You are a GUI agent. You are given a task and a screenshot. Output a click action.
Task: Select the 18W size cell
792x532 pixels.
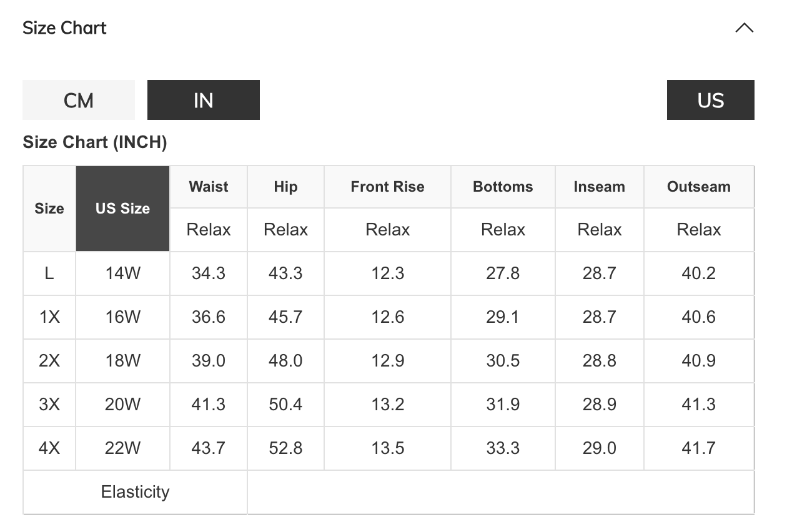click(122, 361)
